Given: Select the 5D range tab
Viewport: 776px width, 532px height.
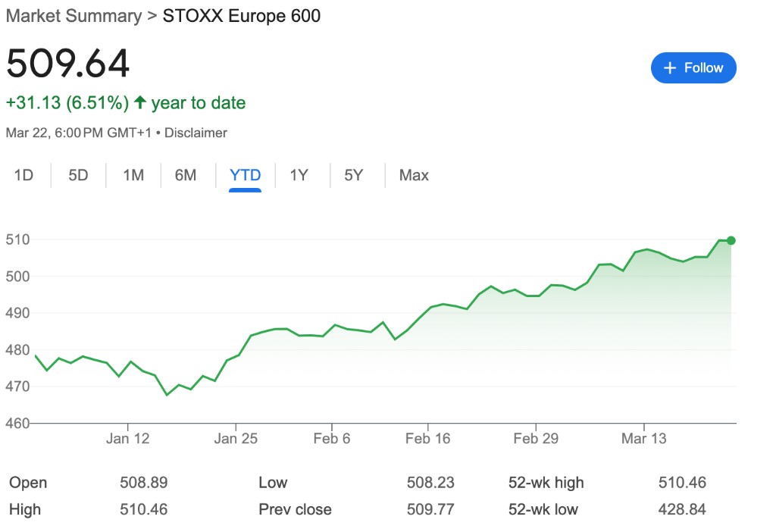Looking at the screenshot, I should pyautogui.click(x=78, y=175).
